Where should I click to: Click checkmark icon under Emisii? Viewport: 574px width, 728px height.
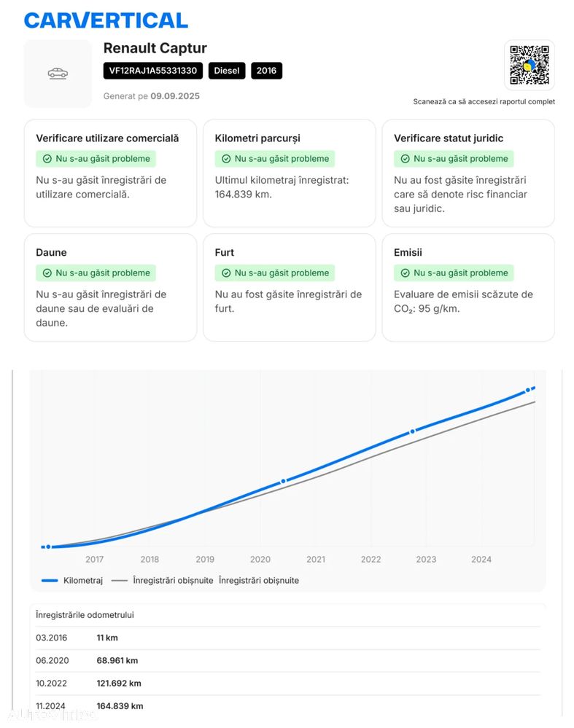point(406,273)
